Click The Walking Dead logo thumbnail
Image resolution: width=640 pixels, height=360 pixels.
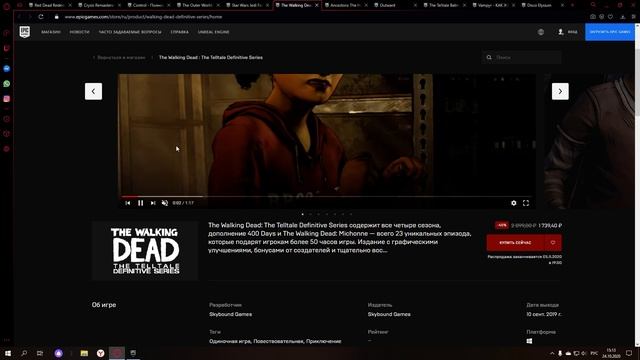click(145, 251)
